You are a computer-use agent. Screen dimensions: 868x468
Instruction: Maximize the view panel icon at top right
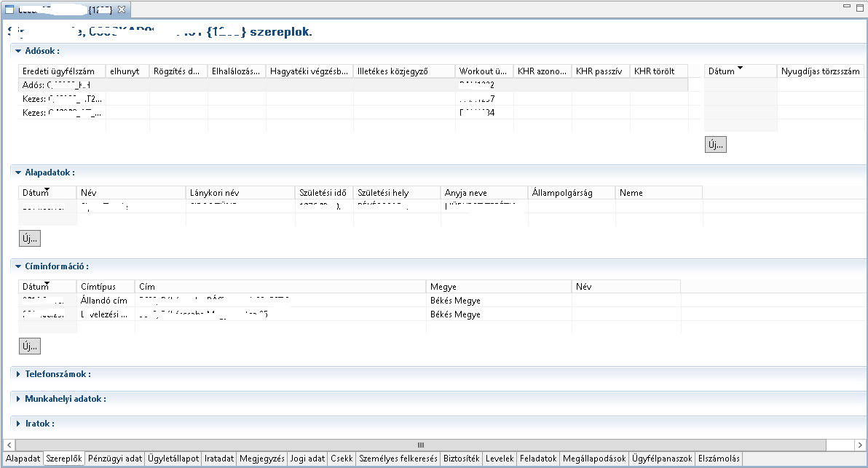(x=858, y=7)
